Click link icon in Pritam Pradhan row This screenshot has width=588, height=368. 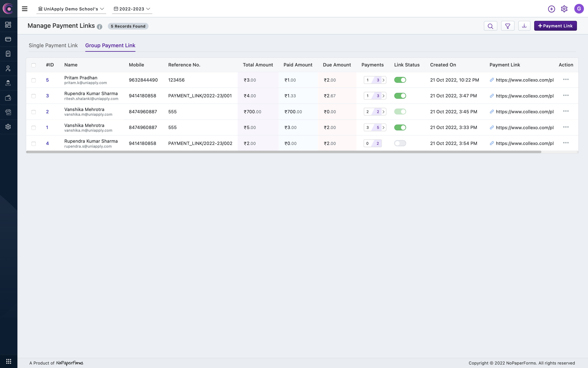click(x=492, y=80)
